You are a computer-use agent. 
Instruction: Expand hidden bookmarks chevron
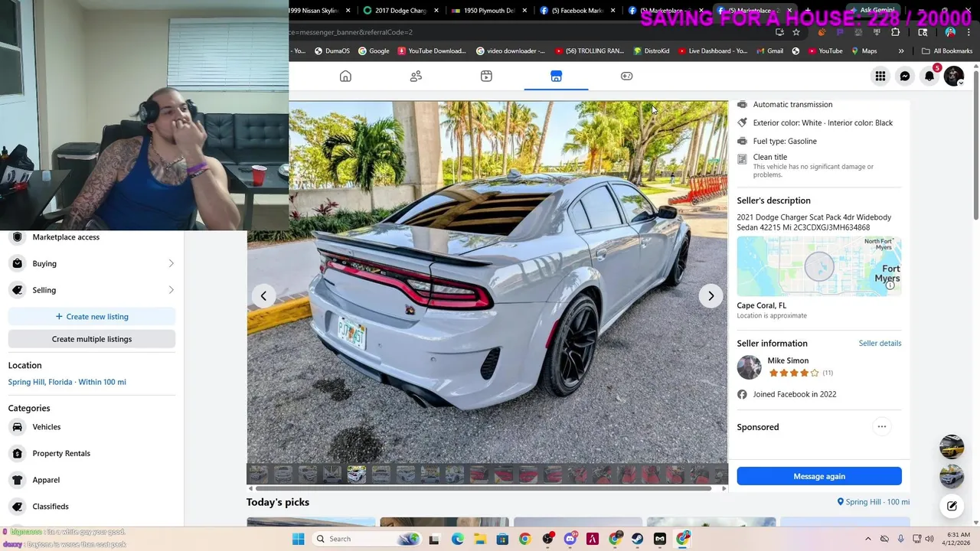(900, 51)
